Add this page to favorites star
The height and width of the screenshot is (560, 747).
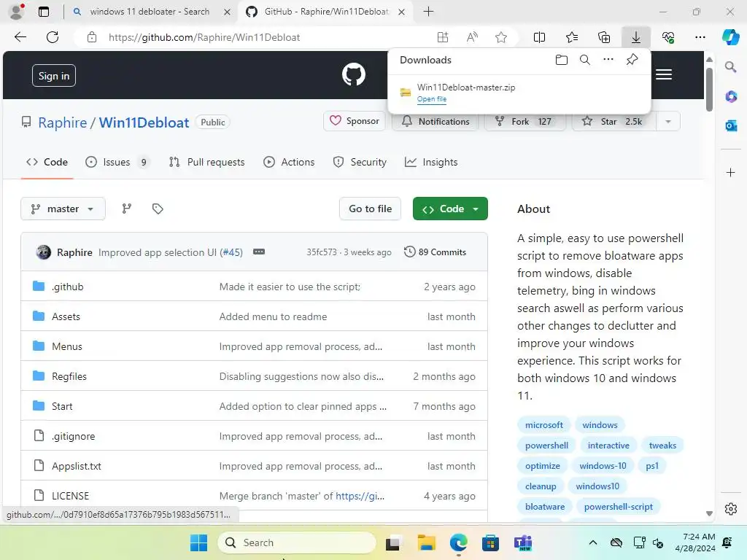(500, 37)
